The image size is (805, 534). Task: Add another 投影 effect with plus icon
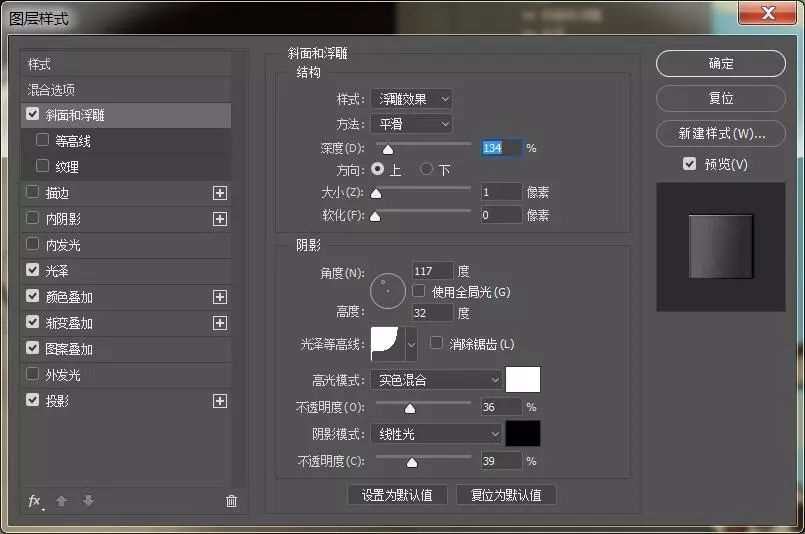point(220,401)
